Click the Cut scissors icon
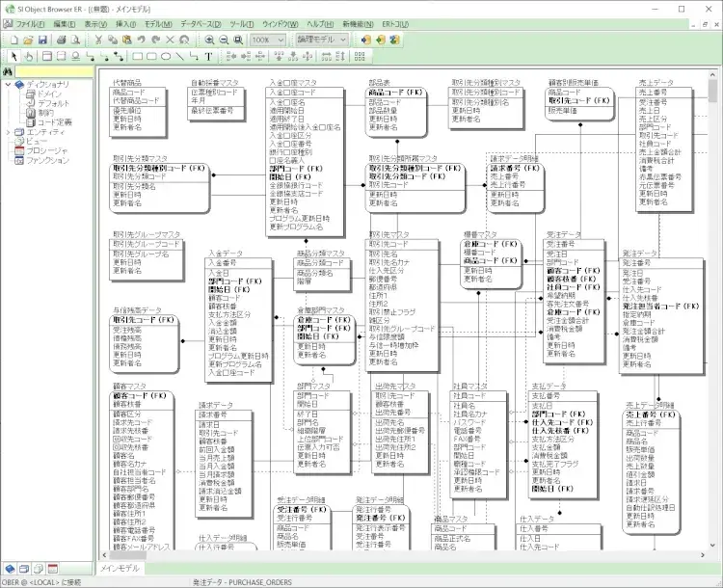 (x=98, y=40)
